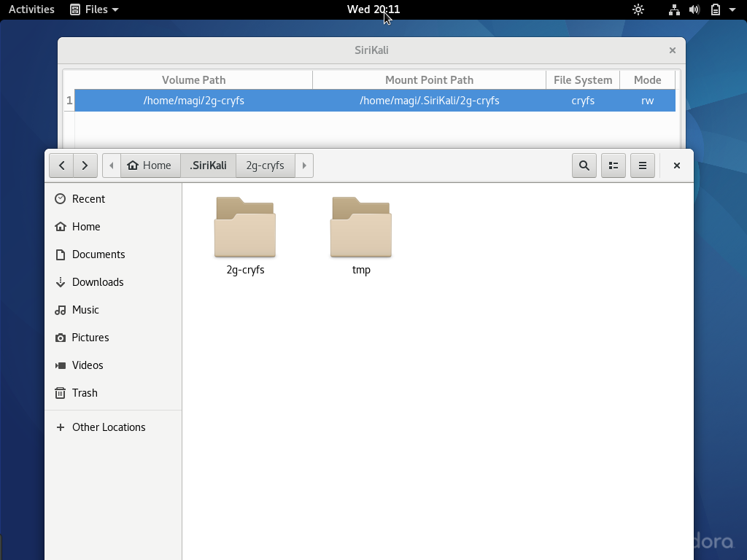This screenshot has height=560, width=747.
Task: Click row number 1 in the SiriKali table
Action: [69, 101]
